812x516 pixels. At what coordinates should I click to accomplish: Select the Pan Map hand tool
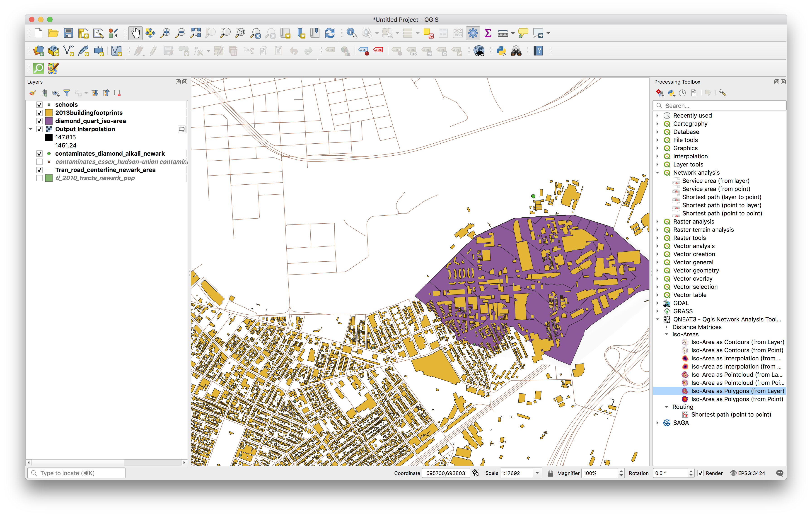click(x=135, y=33)
